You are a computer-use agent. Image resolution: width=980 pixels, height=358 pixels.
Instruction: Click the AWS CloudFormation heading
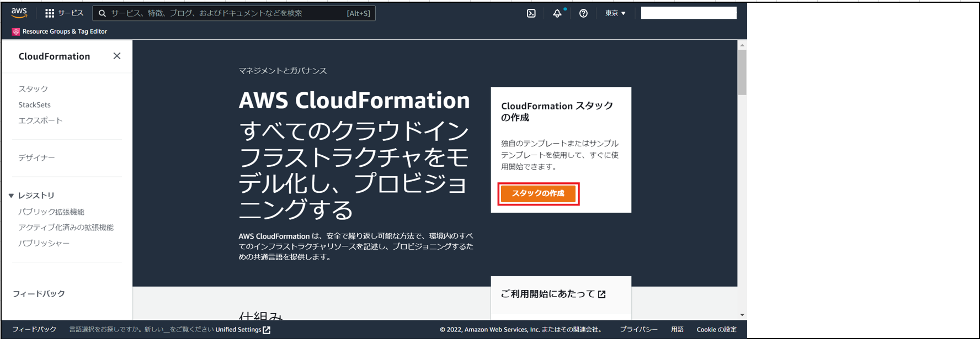tap(354, 101)
